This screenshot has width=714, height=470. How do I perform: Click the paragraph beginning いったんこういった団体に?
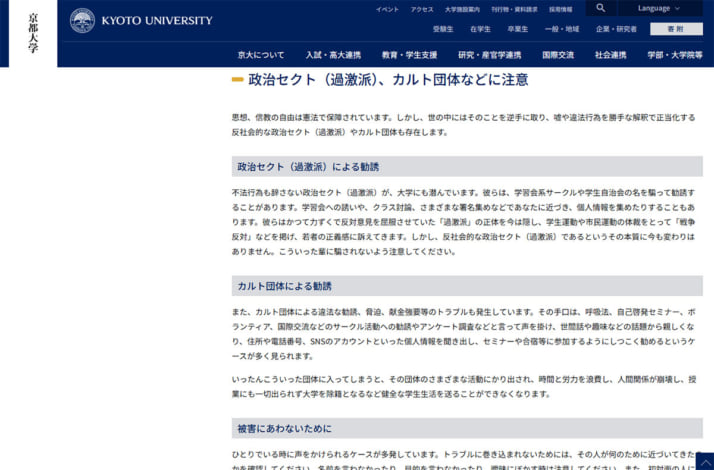464,387
